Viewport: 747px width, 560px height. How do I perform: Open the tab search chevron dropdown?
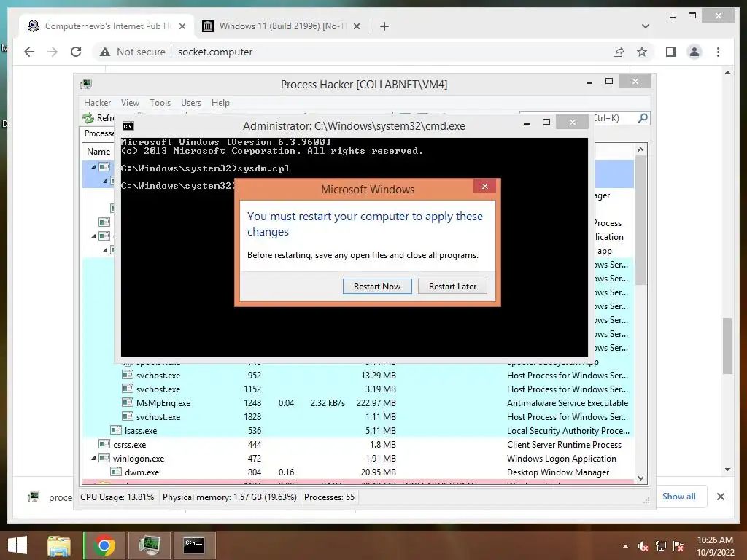(x=646, y=26)
